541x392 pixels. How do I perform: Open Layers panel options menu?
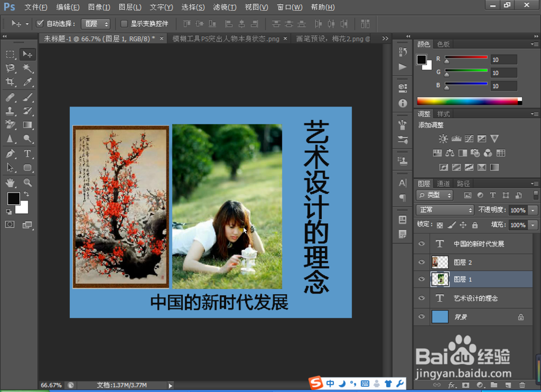pyautogui.click(x=535, y=183)
